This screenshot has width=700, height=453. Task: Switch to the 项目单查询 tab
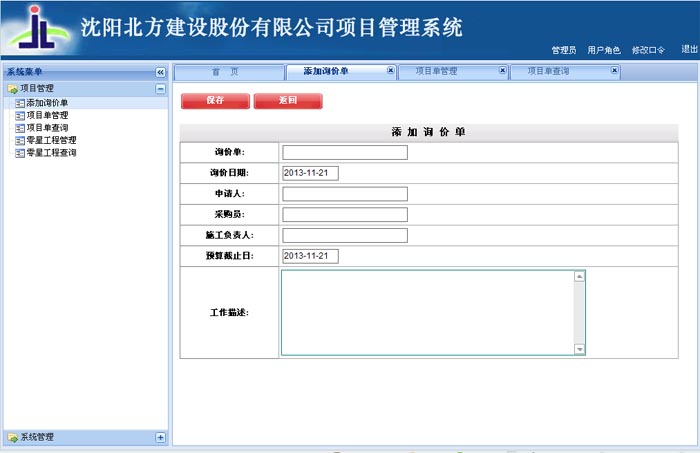[x=548, y=72]
